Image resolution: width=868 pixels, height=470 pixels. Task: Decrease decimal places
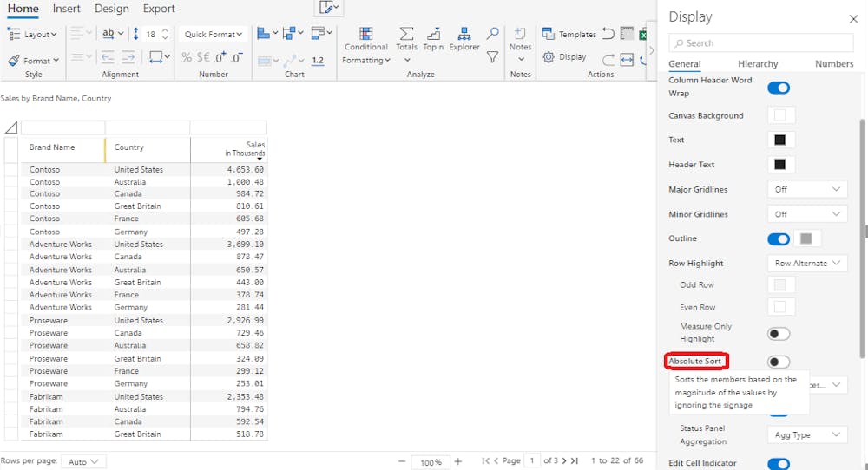coord(237,57)
